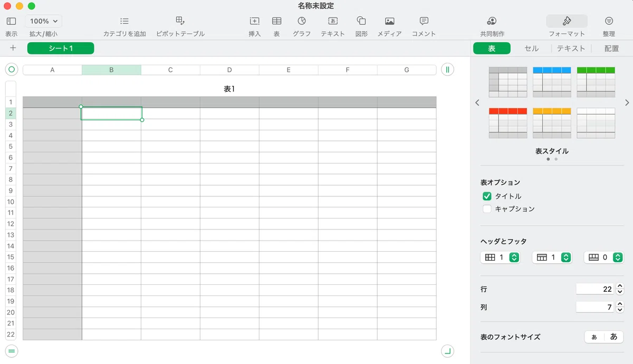
Task: Select the green header table style
Action: (596, 82)
